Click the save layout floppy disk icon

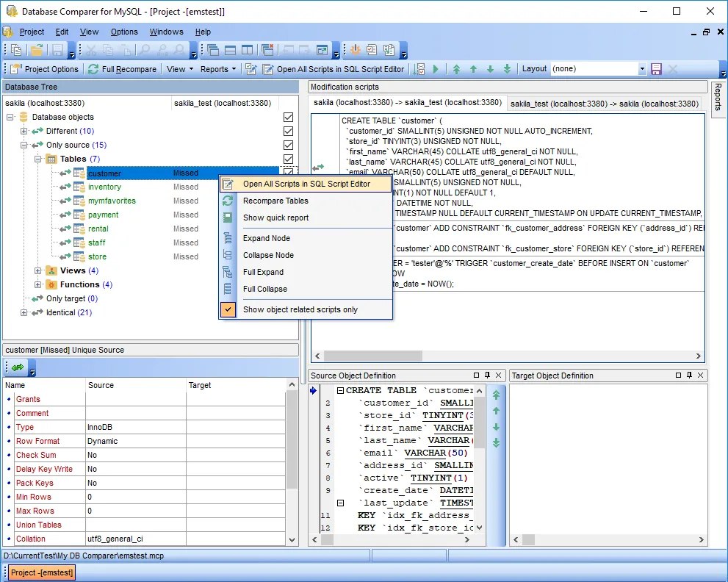pos(656,69)
